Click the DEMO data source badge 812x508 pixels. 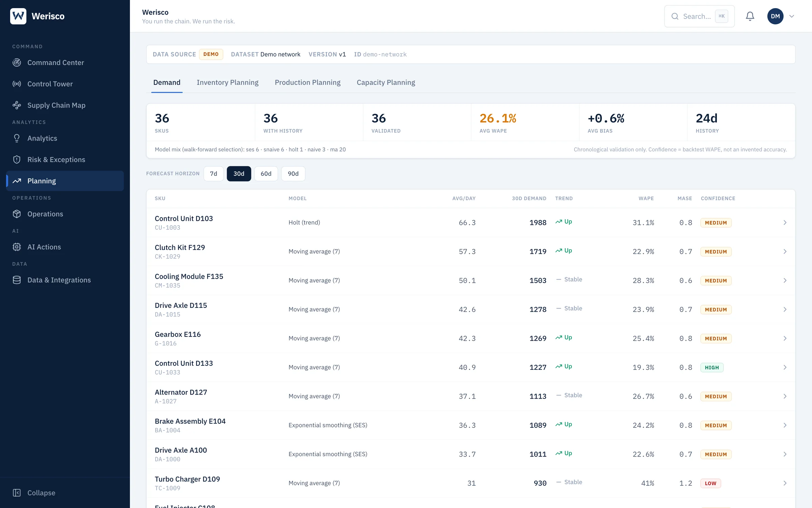pyautogui.click(x=211, y=54)
